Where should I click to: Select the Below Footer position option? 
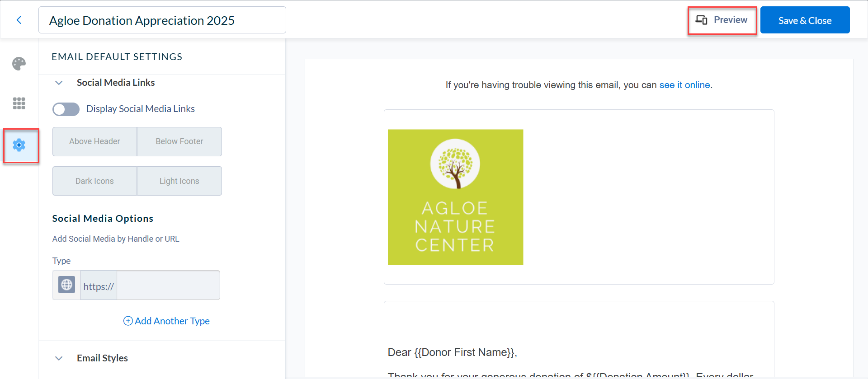[179, 141]
